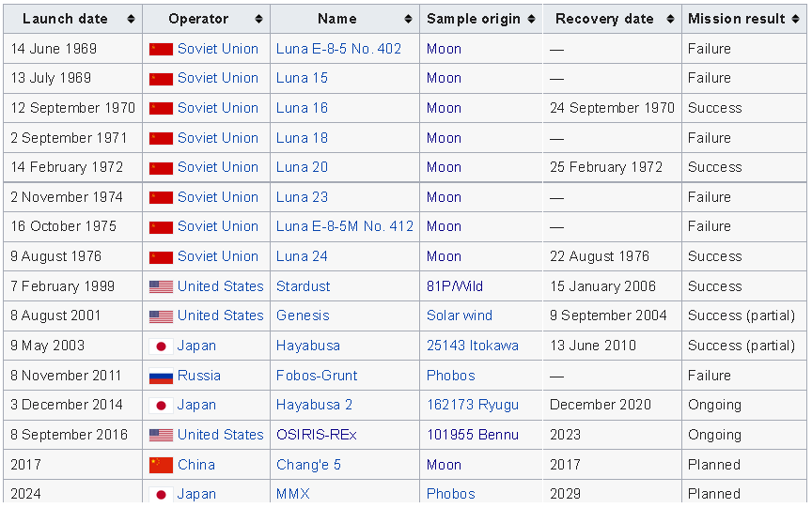Image resolution: width=812 pixels, height=508 pixels.
Task: Select the '24 September 1970' recovery date
Action: click(x=612, y=108)
